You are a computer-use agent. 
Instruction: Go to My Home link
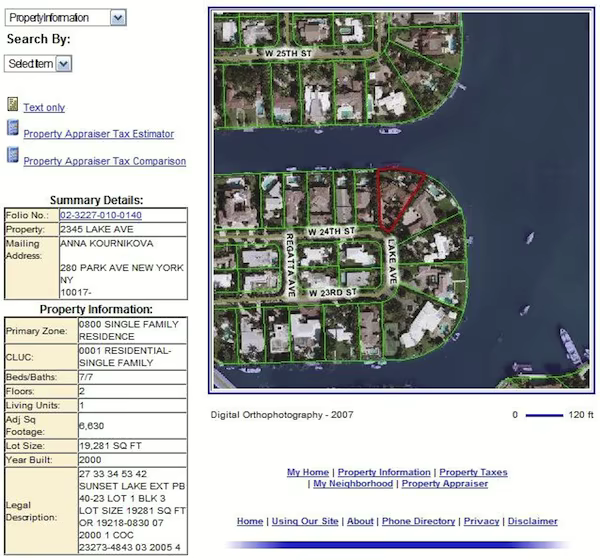[308, 472]
